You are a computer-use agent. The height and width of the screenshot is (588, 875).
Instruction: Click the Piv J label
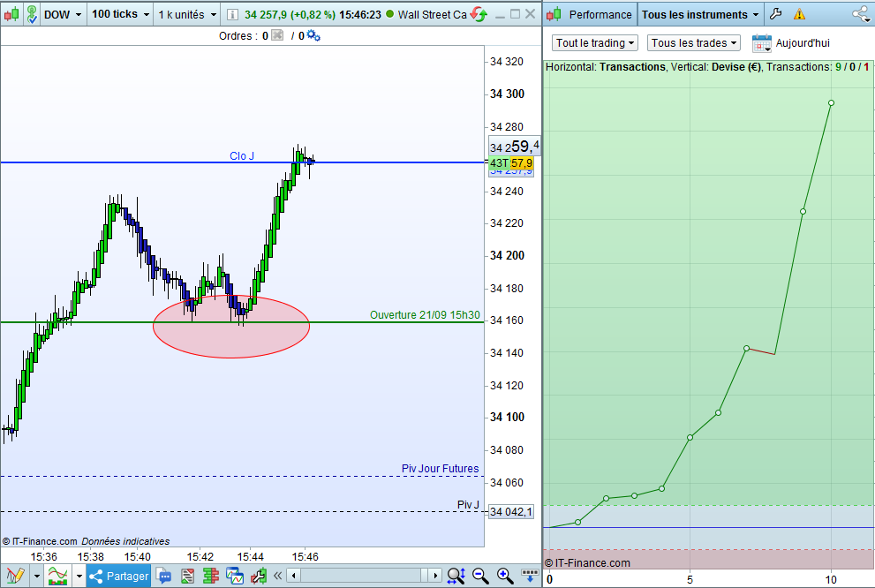(x=468, y=505)
